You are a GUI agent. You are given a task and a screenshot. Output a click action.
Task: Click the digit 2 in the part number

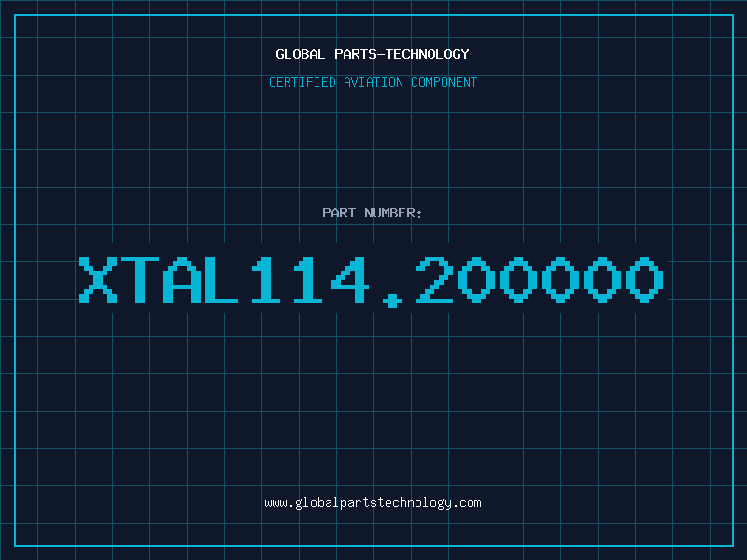[434, 280]
